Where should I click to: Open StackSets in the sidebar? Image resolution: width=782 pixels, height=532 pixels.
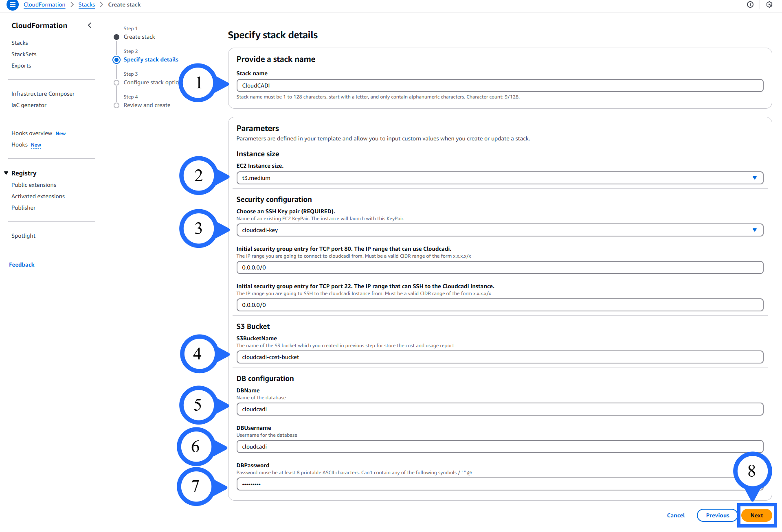coord(24,54)
